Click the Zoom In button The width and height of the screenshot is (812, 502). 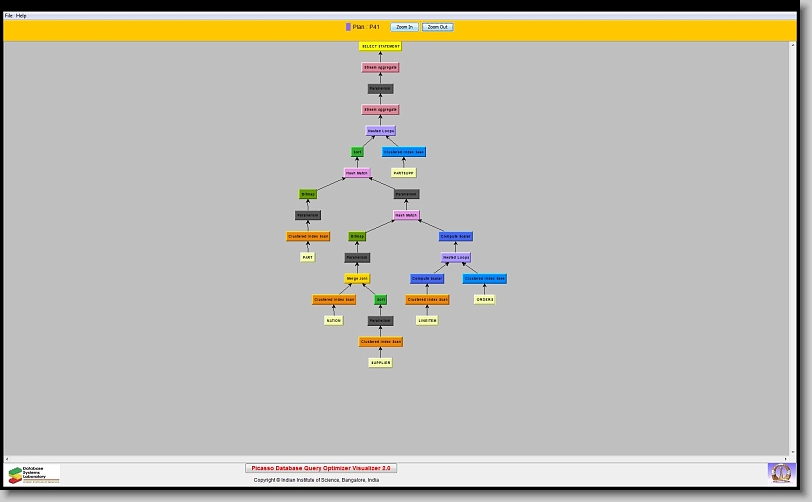pyautogui.click(x=404, y=27)
